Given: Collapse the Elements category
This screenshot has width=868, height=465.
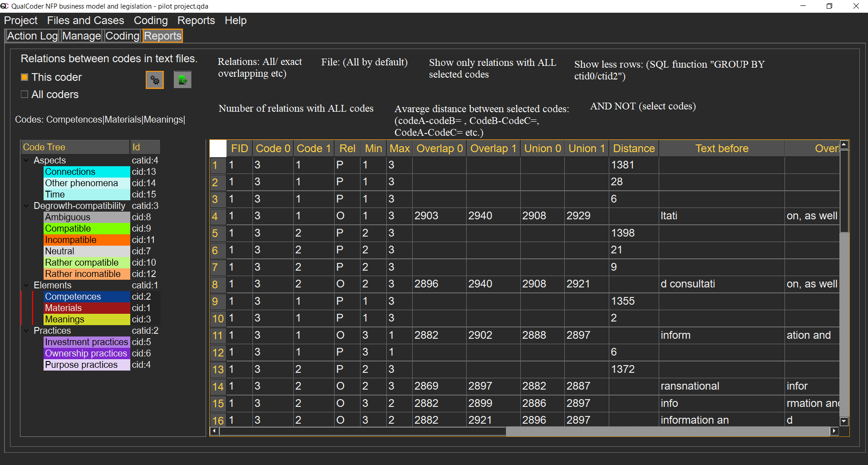Looking at the screenshot, I should [x=26, y=285].
